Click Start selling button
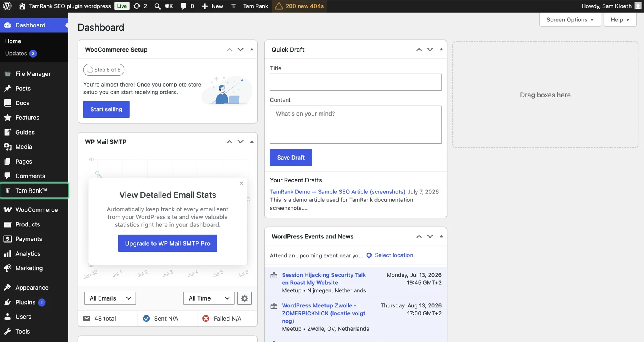 [106, 109]
